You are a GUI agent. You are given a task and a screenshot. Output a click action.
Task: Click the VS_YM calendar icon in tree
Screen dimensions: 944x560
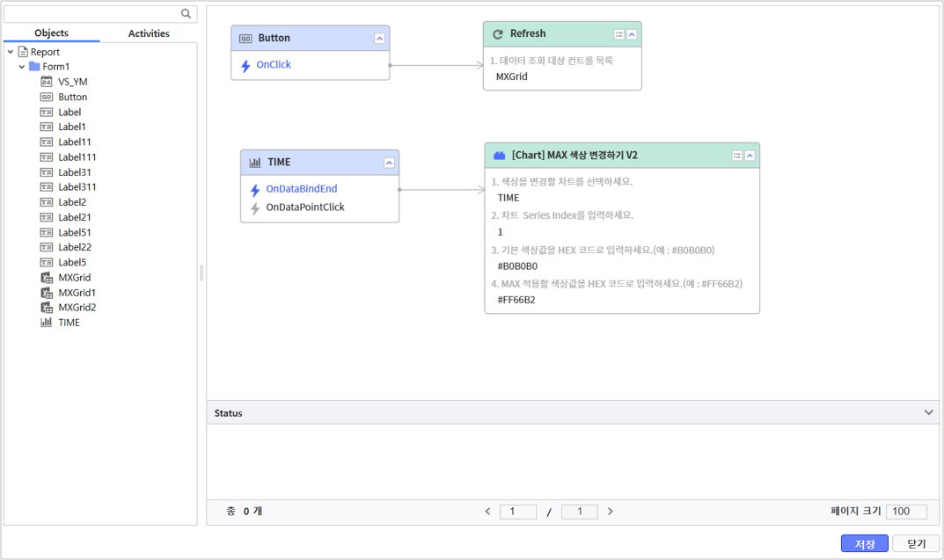click(47, 82)
